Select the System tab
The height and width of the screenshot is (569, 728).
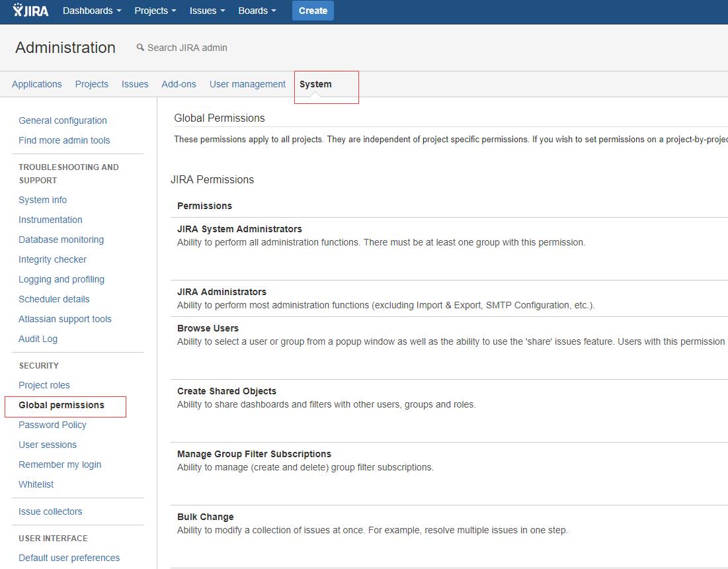[315, 84]
